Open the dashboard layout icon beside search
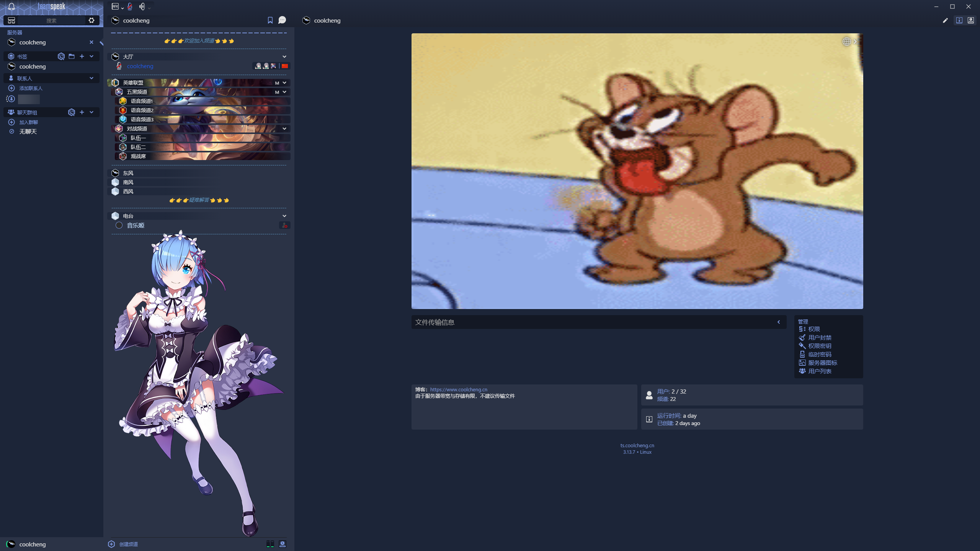 (11, 20)
